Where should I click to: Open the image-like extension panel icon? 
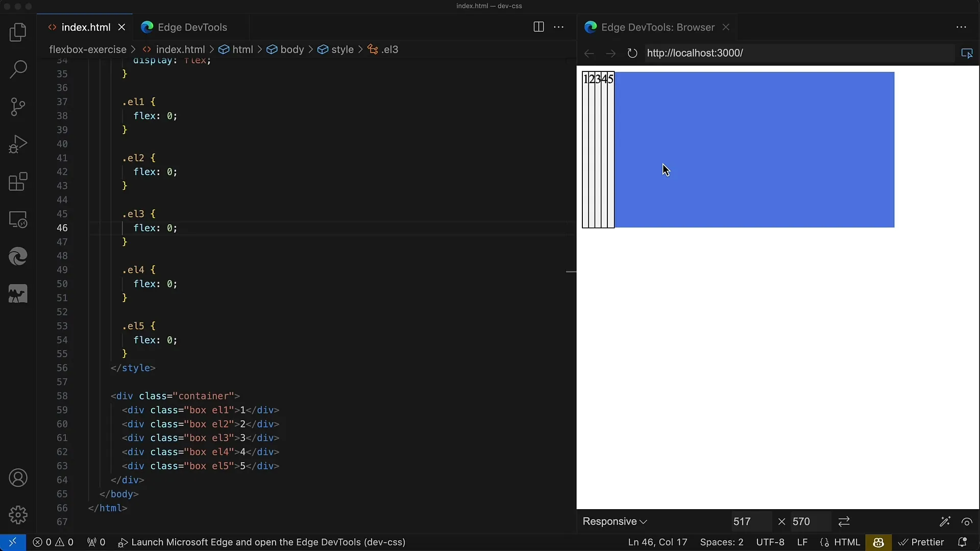pos(18,294)
